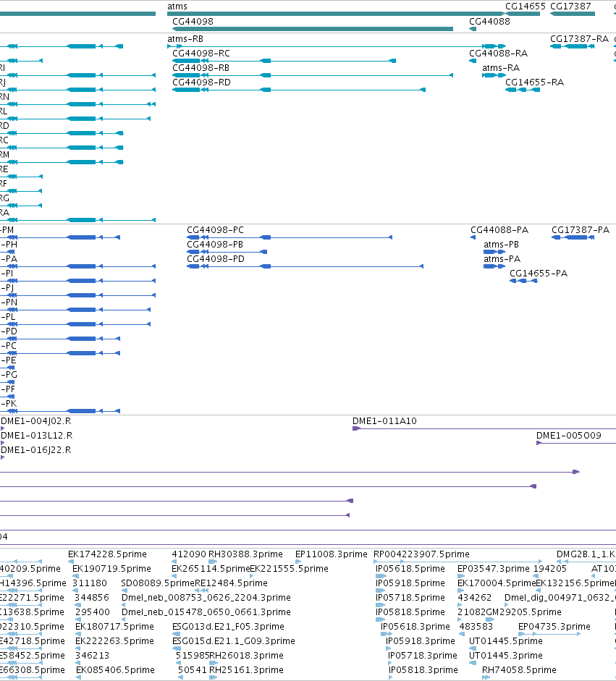Select the IP05918.3prime EST label
Image resolution: width=616 pixels, height=681 pixels.
pos(421,641)
